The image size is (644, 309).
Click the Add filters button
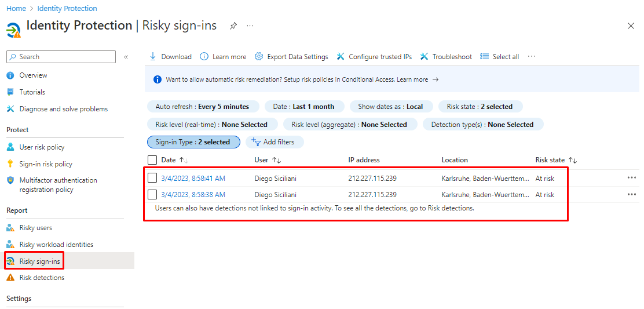pyautogui.click(x=274, y=142)
